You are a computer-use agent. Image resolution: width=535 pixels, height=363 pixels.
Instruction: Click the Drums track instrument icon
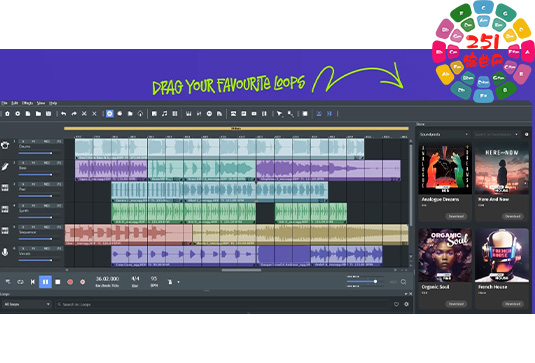point(5,145)
